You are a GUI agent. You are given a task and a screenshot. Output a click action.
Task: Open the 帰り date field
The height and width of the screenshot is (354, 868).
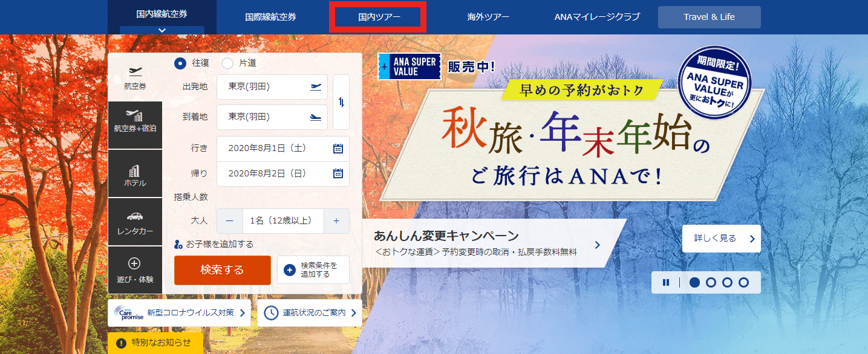point(283,174)
